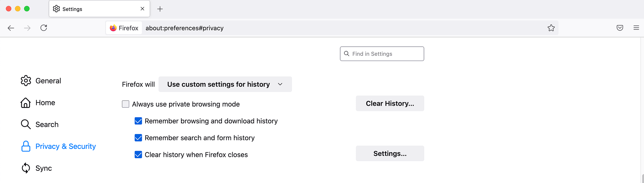Go back with the back arrow

pos(11,28)
